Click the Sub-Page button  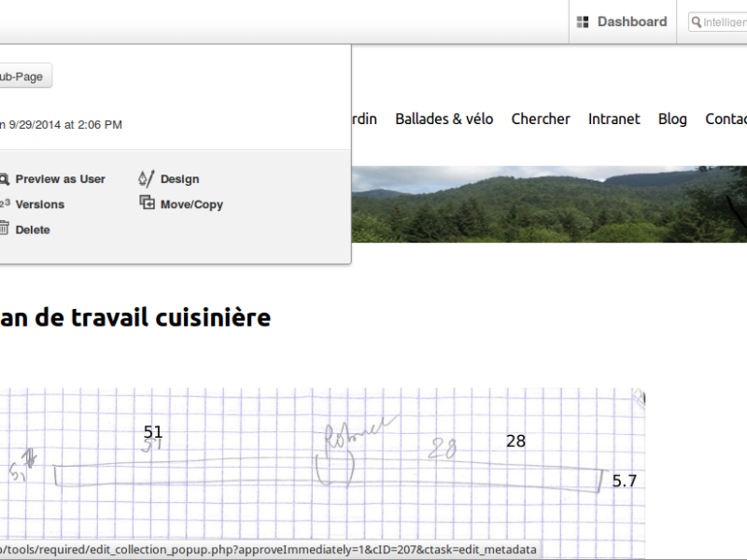click(25, 77)
